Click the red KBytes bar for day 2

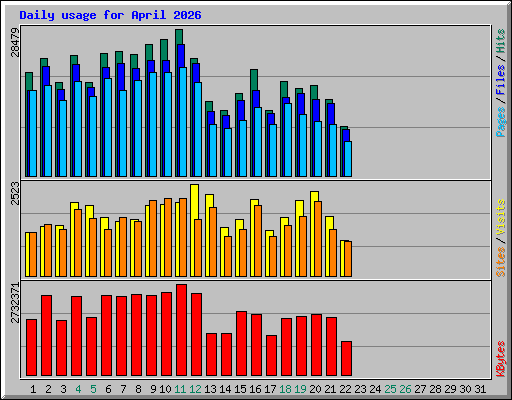[x=46, y=335]
